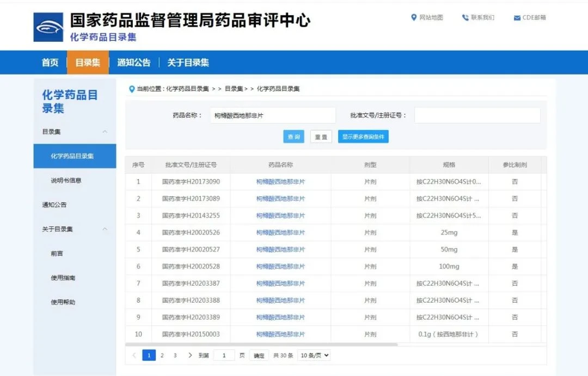Focus the 药品名称 input field
The height and width of the screenshot is (376, 588).
273,115
